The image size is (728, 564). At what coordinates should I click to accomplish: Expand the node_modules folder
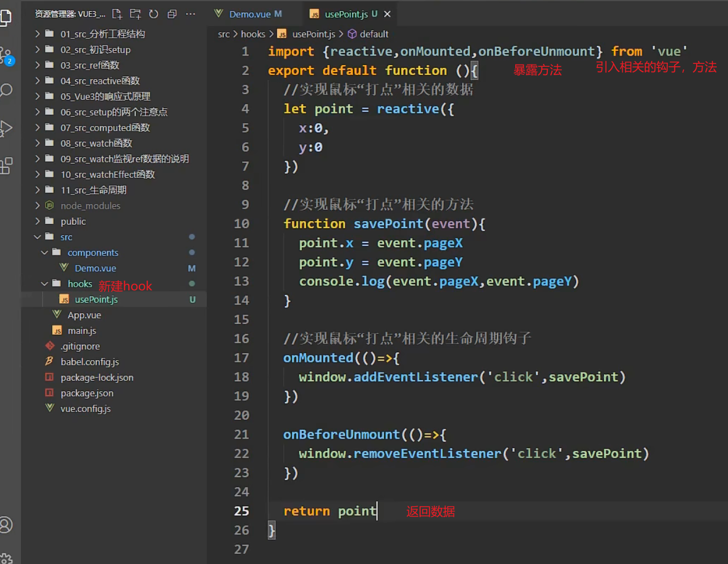pyautogui.click(x=90, y=206)
